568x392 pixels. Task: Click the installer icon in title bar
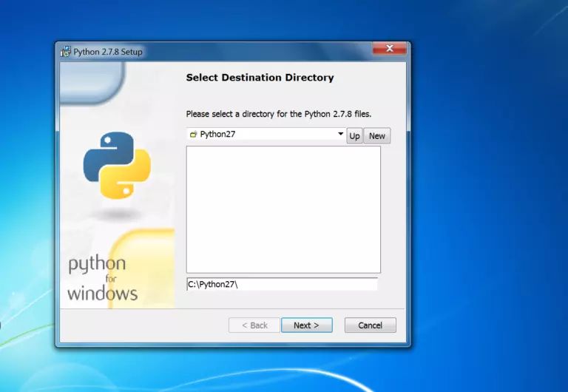tap(66, 52)
